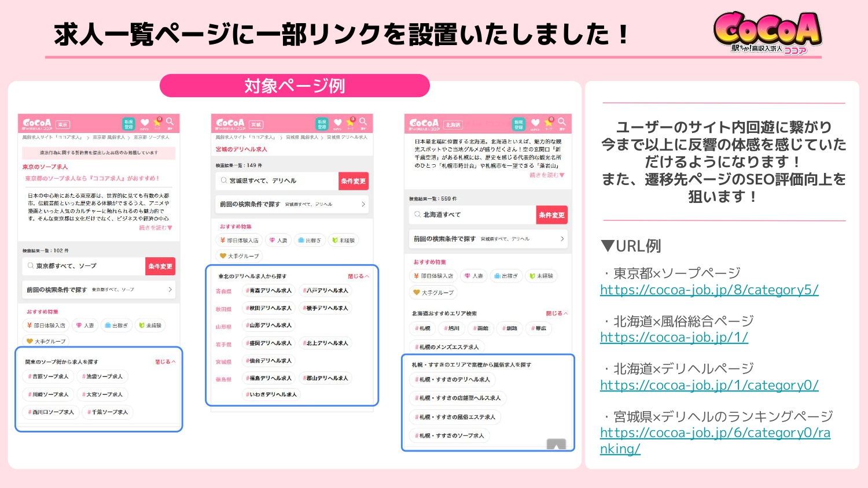Toggle the 未経験 filter on the Tokyo page
This screenshot has width=868, height=488.
click(x=150, y=326)
